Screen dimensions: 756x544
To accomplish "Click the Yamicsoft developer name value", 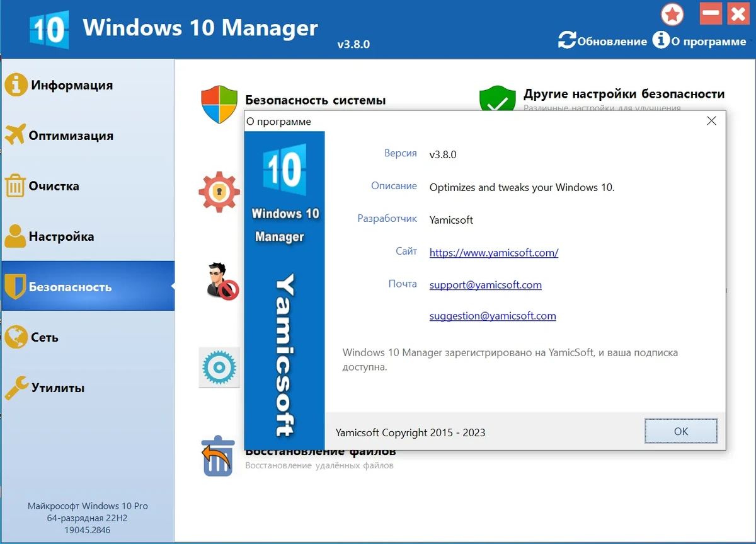I will (x=451, y=220).
